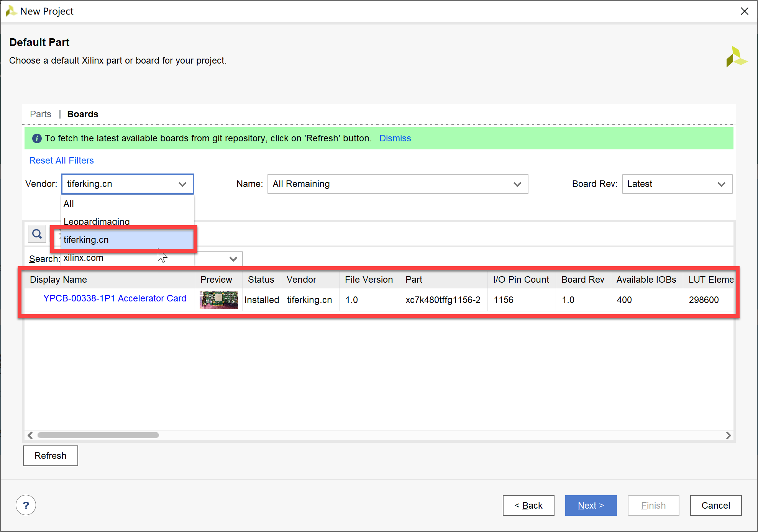Image resolution: width=758 pixels, height=532 pixels.
Task: Click Next to continue
Action: [x=591, y=505]
